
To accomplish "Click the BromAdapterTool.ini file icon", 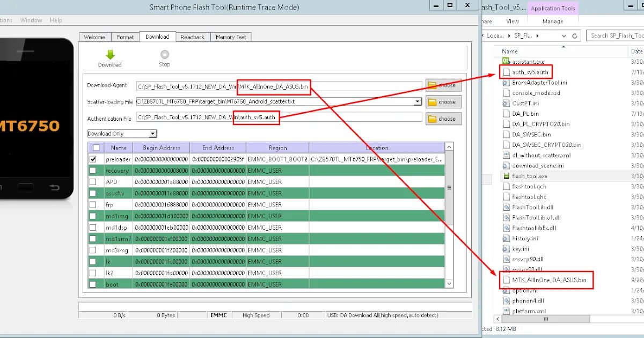I will [x=506, y=83].
